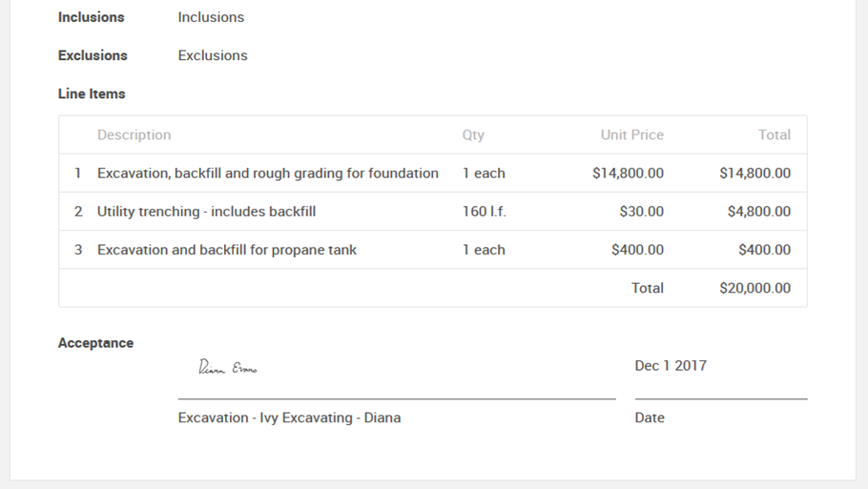Click the Total column header
The image size is (868, 489).
(x=774, y=135)
